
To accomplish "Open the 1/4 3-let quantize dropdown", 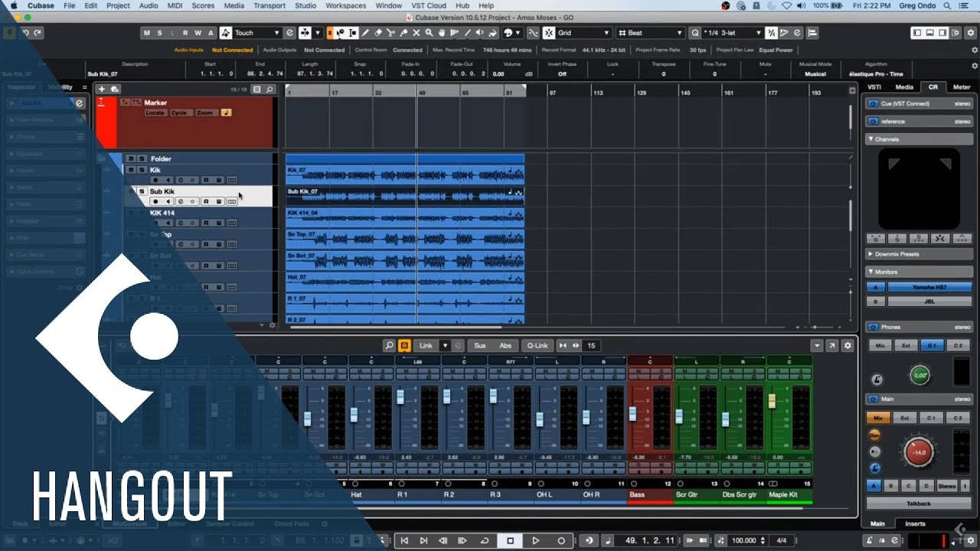I will click(733, 33).
